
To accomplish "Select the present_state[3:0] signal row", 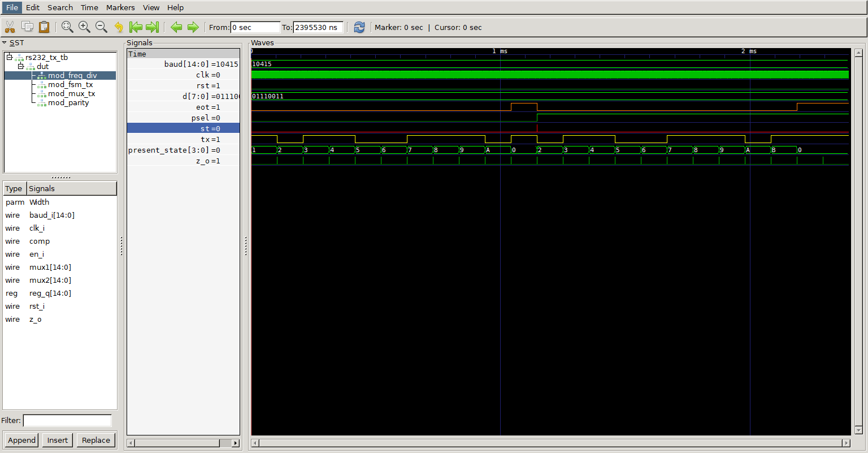I will click(x=183, y=150).
